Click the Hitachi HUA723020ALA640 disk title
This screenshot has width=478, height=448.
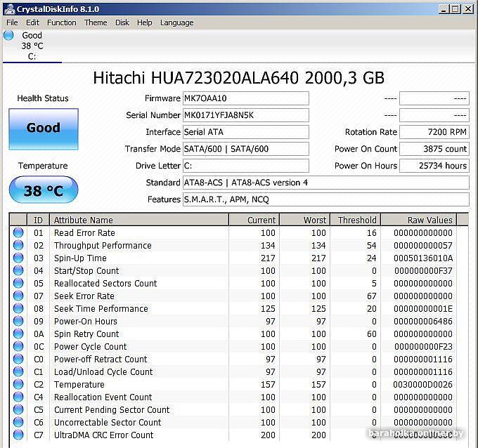click(x=239, y=78)
